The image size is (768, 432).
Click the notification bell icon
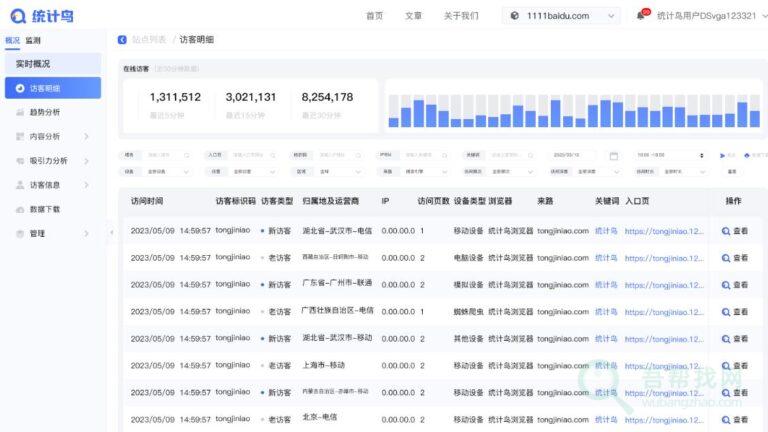point(641,16)
